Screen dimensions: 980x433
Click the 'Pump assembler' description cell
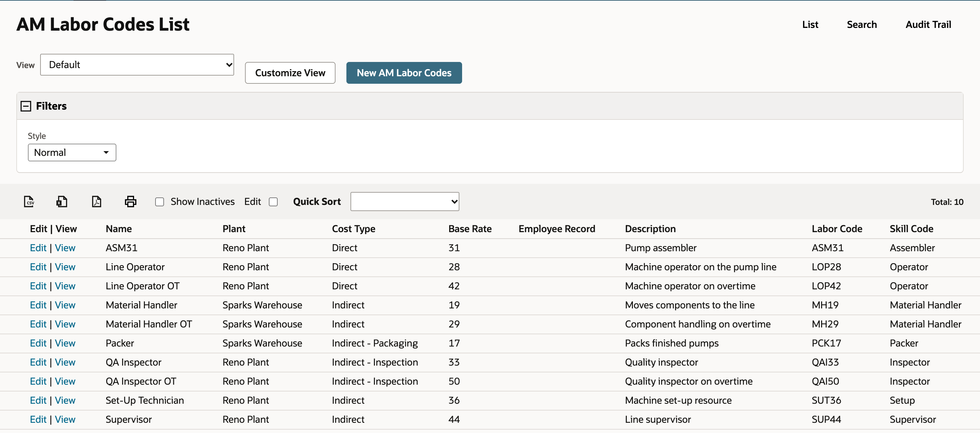coord(660,248)
